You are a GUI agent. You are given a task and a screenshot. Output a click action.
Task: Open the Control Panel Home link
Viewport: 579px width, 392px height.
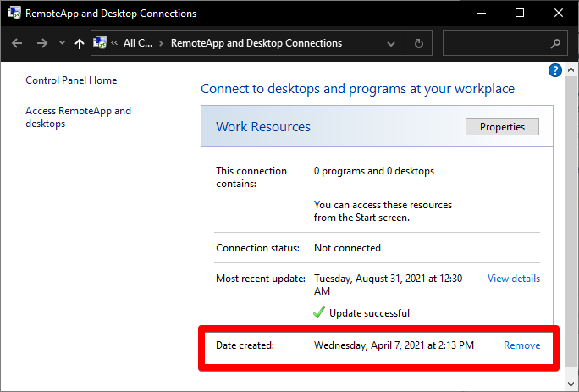[x=71, y=80]
